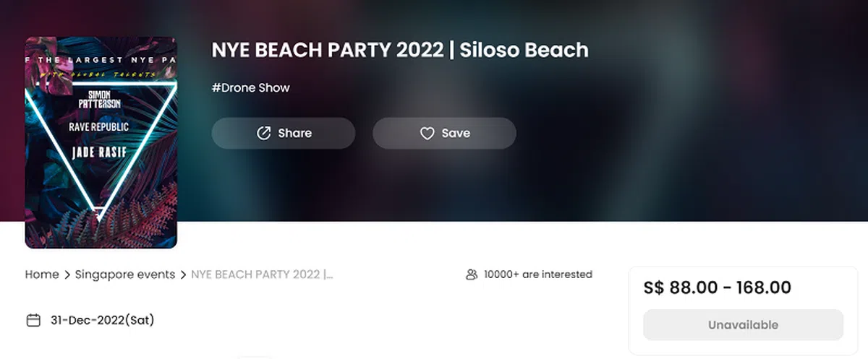Click Jade Rasif name on the poster

point(99,152)
